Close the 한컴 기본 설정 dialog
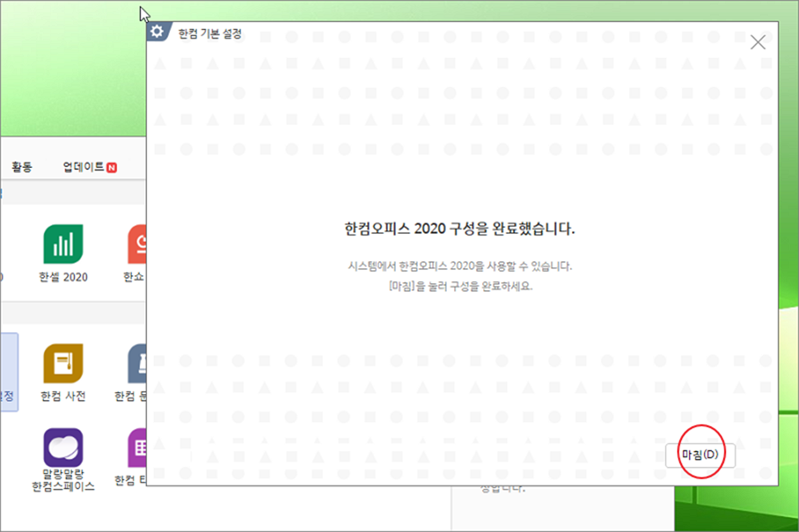799x532 pixels. tap(757, 42)
